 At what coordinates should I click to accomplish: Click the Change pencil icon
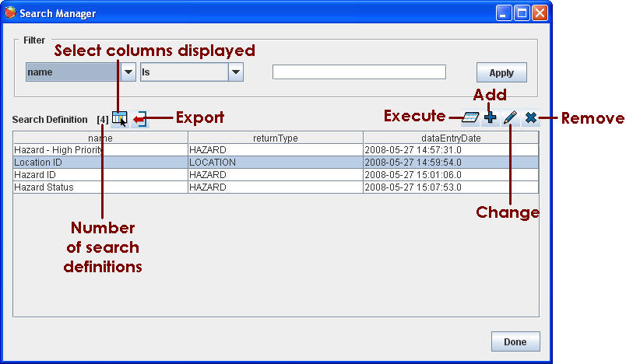coord(510,117)
